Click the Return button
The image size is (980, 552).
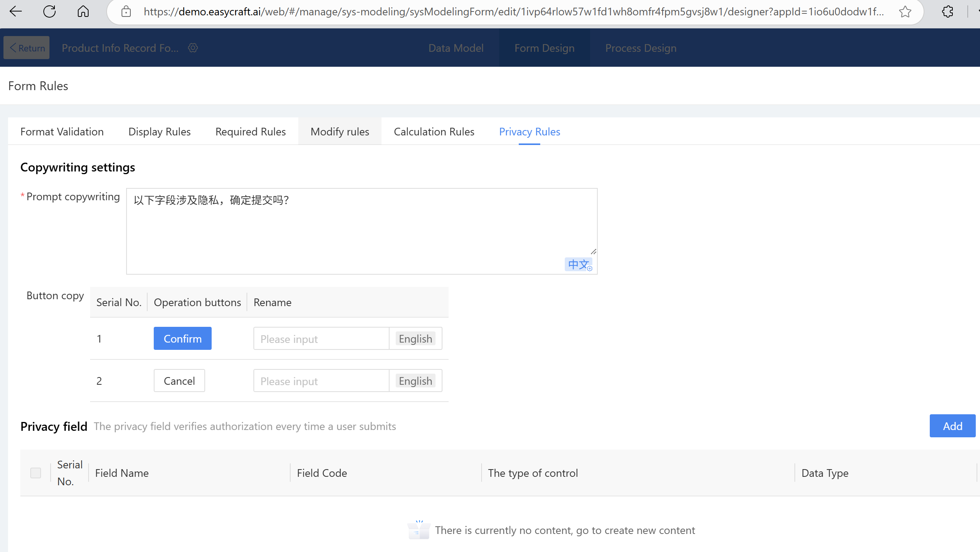click(x=26, y=48)
